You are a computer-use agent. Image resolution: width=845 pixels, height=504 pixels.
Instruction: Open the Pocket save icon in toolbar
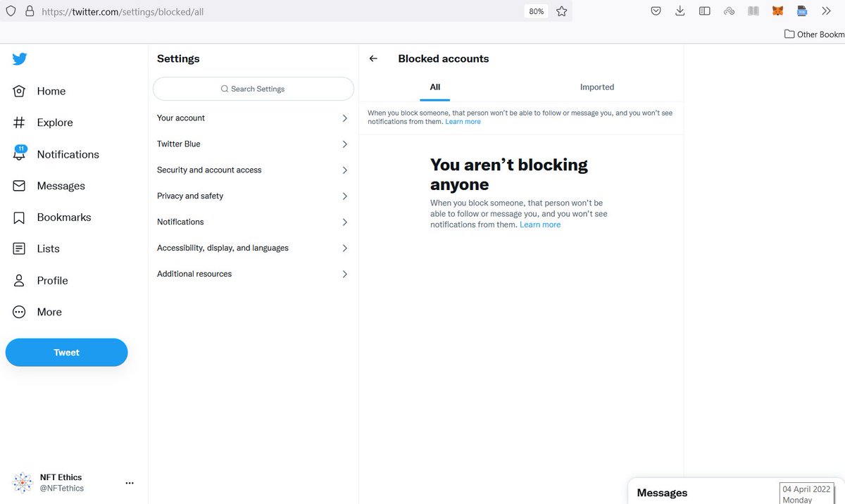pyautogui.click(x=656, y=11)
